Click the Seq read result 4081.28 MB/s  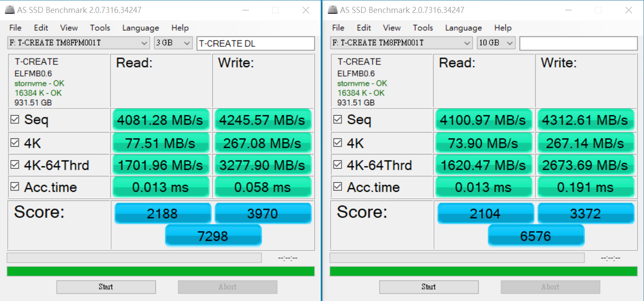pyautogui.click(x=161, y=120)
